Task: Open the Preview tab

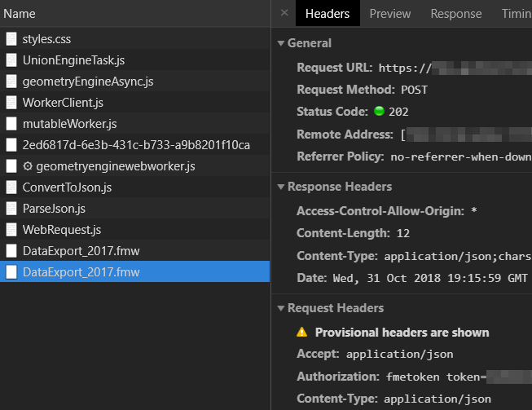Action: [x=390, y=14]
